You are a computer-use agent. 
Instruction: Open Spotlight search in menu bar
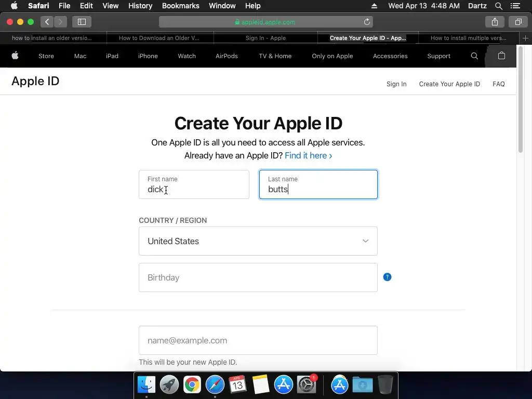[498, 6]
